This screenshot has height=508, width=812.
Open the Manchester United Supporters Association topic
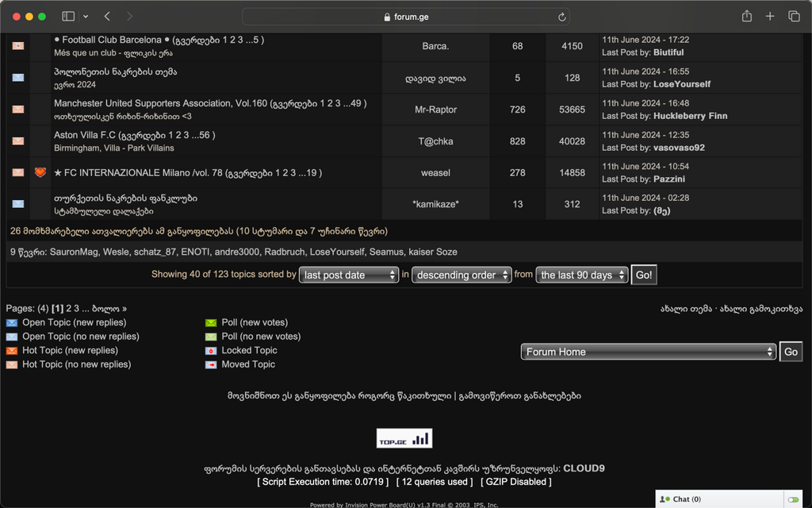coord(160,103)
